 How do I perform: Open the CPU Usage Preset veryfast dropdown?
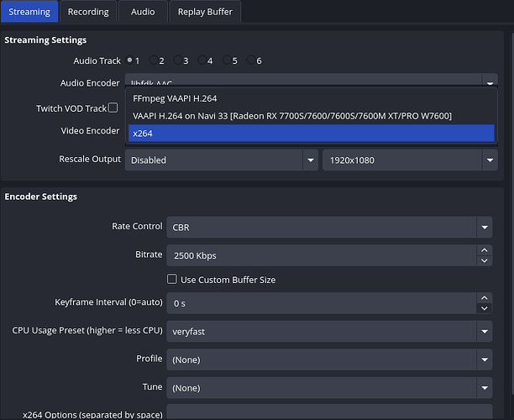[x=328, y=332]
